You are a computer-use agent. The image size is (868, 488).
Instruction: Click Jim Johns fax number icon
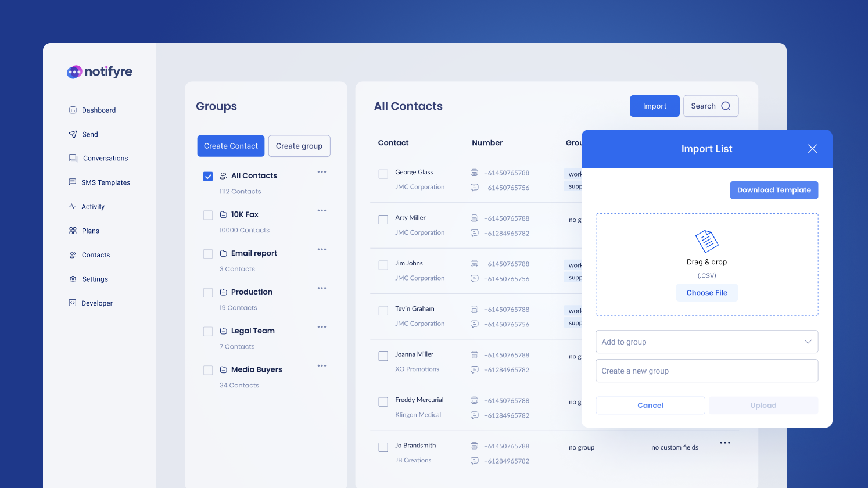point(474,264)
